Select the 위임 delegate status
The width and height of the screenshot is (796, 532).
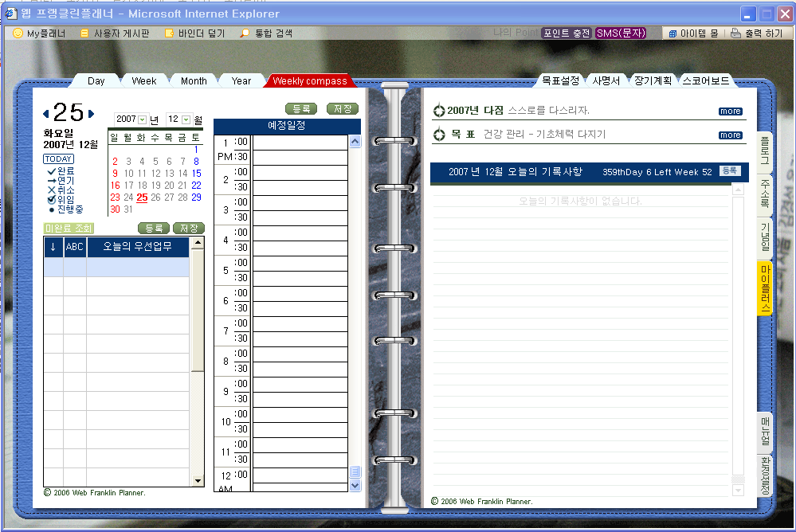click(x=61, y=199)
